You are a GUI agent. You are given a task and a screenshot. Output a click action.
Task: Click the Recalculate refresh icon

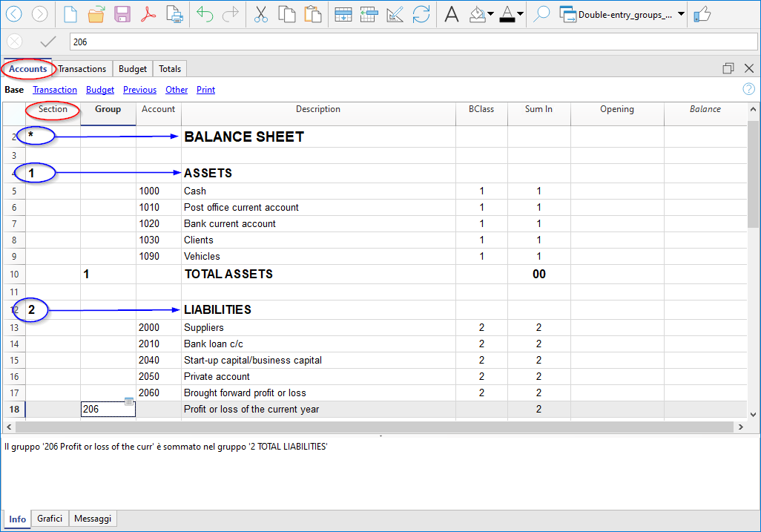(421, 14)
